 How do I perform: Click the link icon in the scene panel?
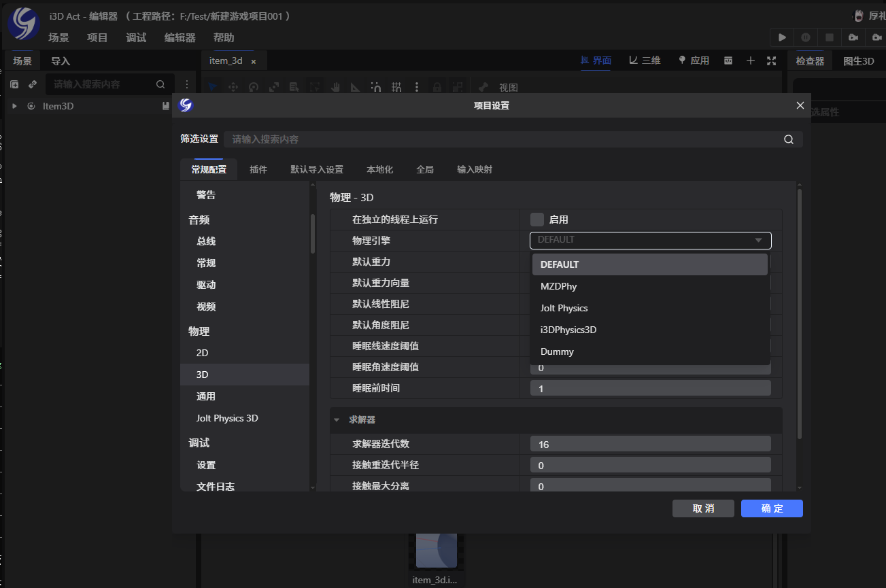pos(32,84)
